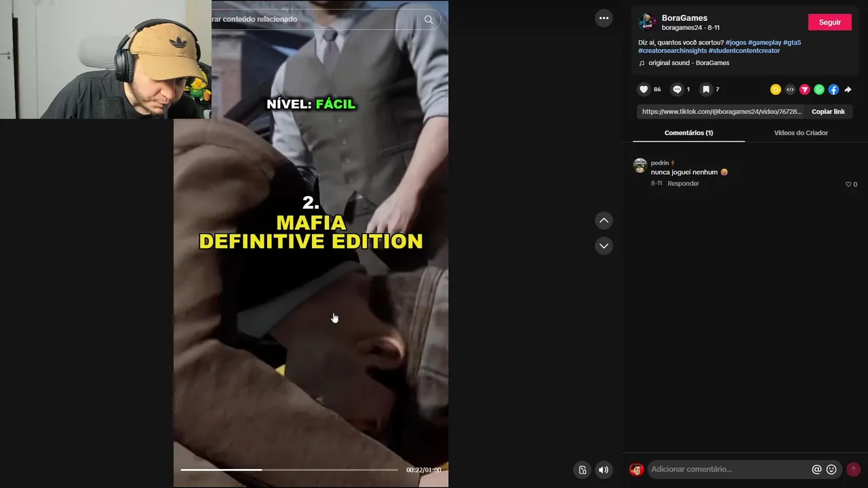Click the Copiar link button
The image size is (868, 488).
point(828,112)
